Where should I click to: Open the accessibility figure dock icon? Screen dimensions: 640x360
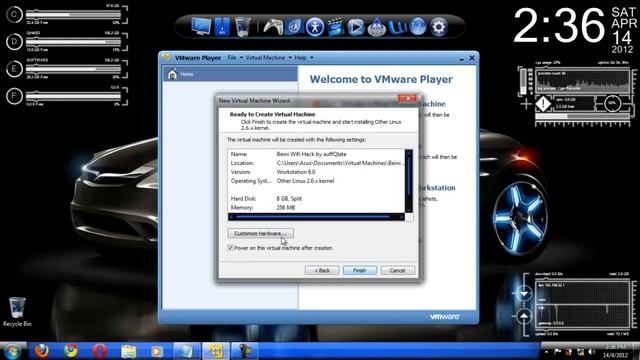pos(315,27)
